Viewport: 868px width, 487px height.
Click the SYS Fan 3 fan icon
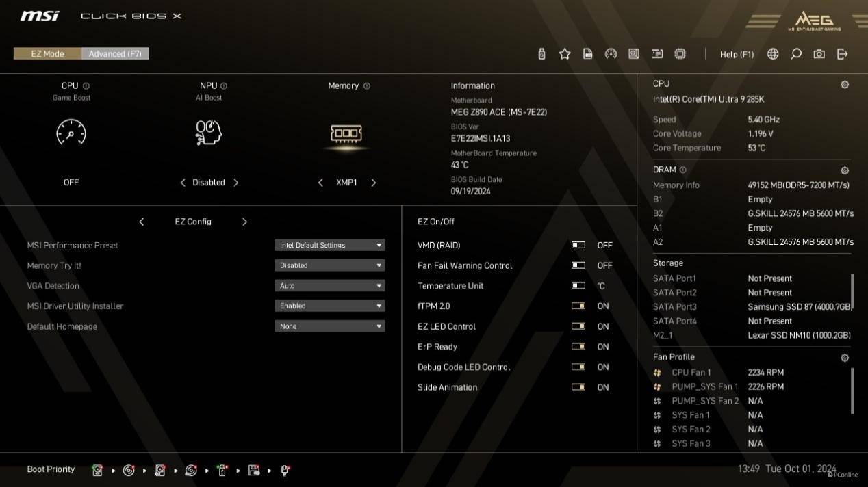(657, 444)
